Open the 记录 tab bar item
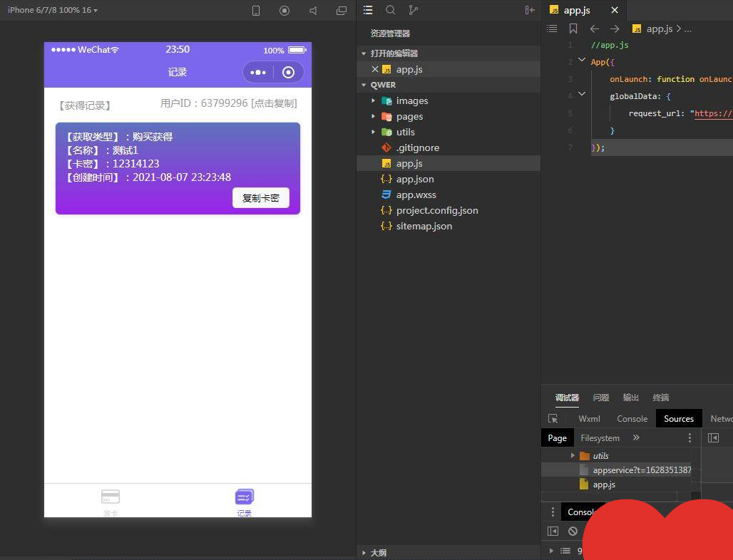Image resolution: width=733 pixels, height=560 pixels. (x=244, y=502)
